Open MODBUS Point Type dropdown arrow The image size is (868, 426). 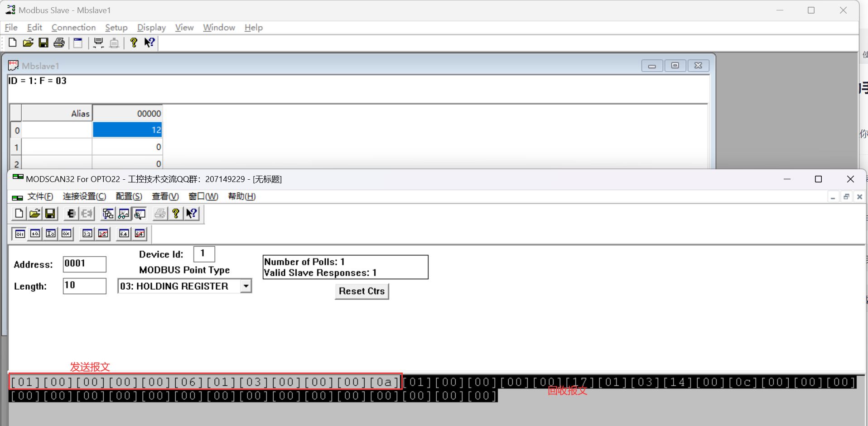coord(246,286)
